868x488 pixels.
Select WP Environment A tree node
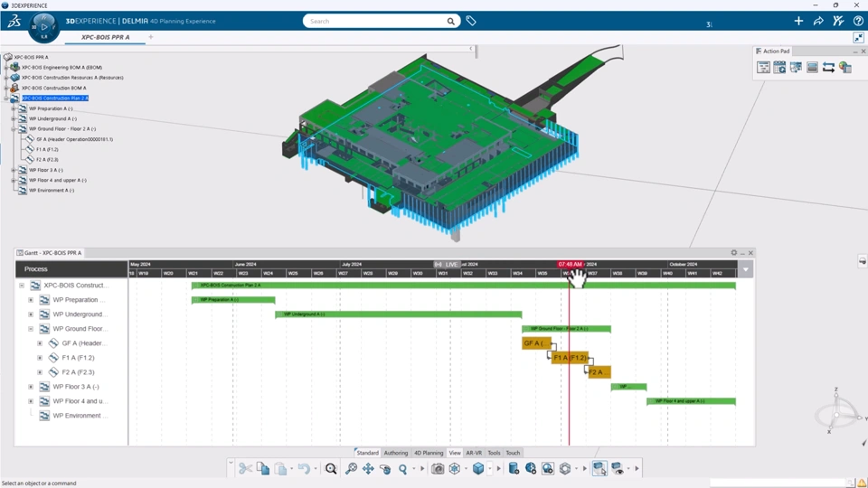coord(52,191)
